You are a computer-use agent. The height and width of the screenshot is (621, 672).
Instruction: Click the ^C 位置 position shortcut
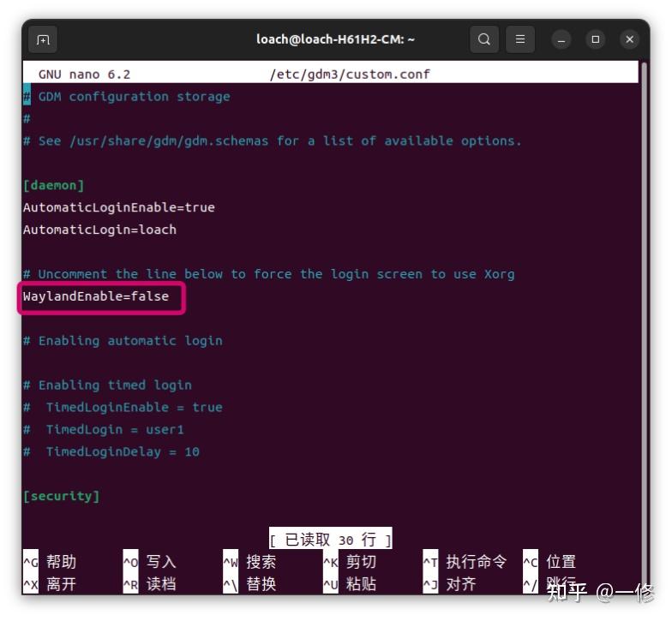pyautogui.click(x=549, y=562)
